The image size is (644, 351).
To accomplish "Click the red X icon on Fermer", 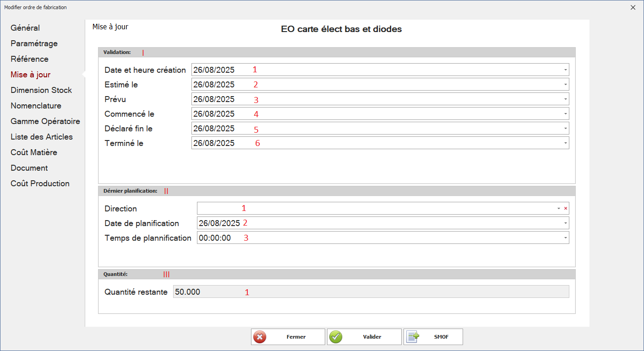I will pyautogui.click(x=260, y=337).
